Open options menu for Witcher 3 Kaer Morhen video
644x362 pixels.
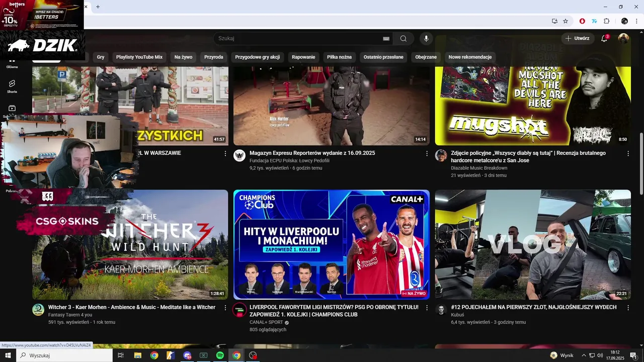(x=225, y=308)
